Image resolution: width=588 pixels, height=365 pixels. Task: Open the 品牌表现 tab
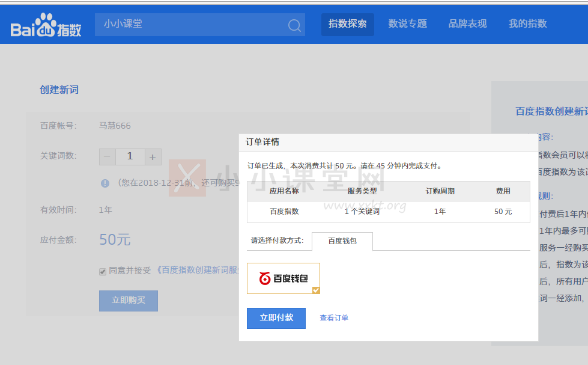468,23
